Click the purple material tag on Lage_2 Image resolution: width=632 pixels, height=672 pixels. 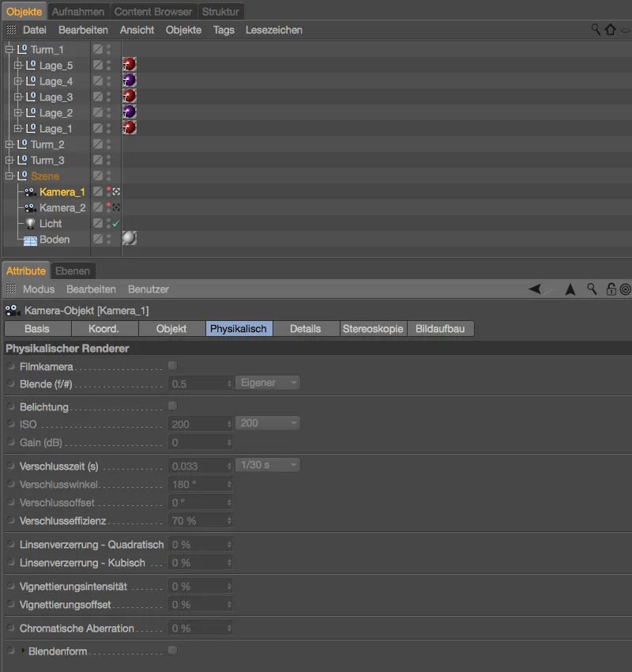pos(130,112)
